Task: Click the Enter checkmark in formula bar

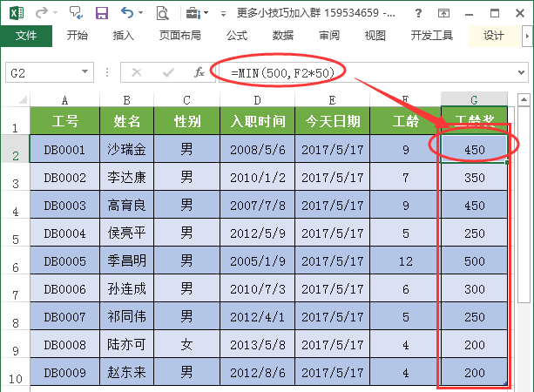Action: 166,73
